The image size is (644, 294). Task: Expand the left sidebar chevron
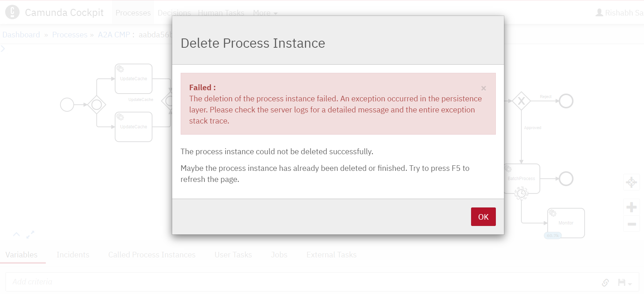(3, 48)
